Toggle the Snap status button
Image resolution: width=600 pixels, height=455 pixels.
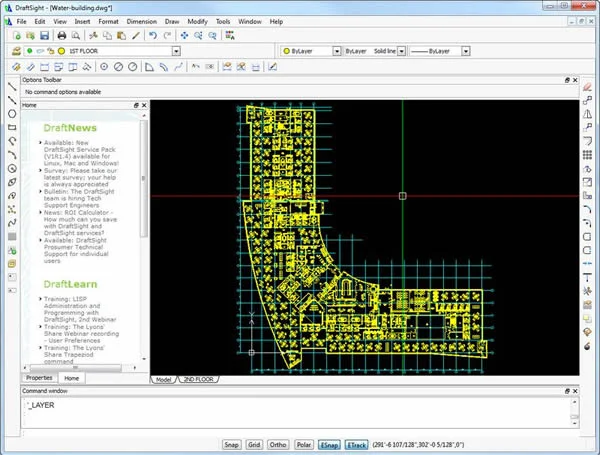click(231, 442)
